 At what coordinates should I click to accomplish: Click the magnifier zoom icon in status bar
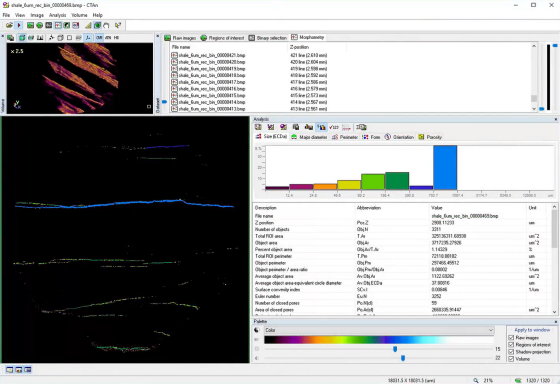click(x=476, y=380)
